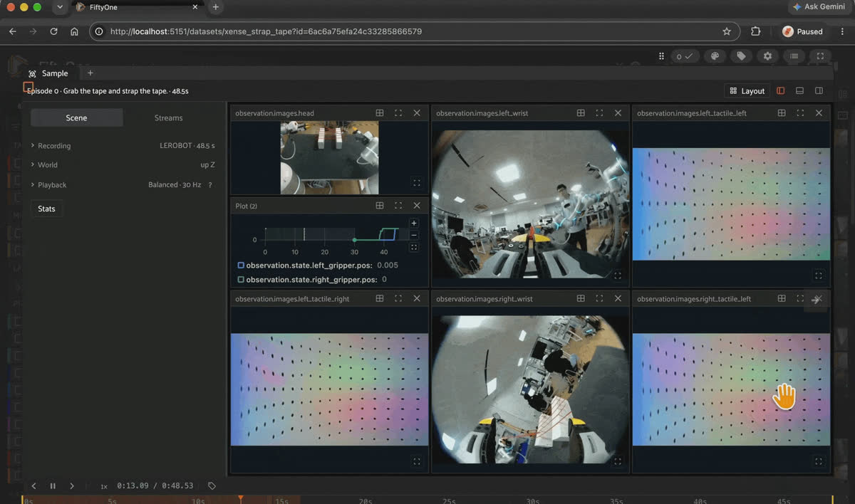Zoom in on the plot
The image size is (855, 504).
414,224
